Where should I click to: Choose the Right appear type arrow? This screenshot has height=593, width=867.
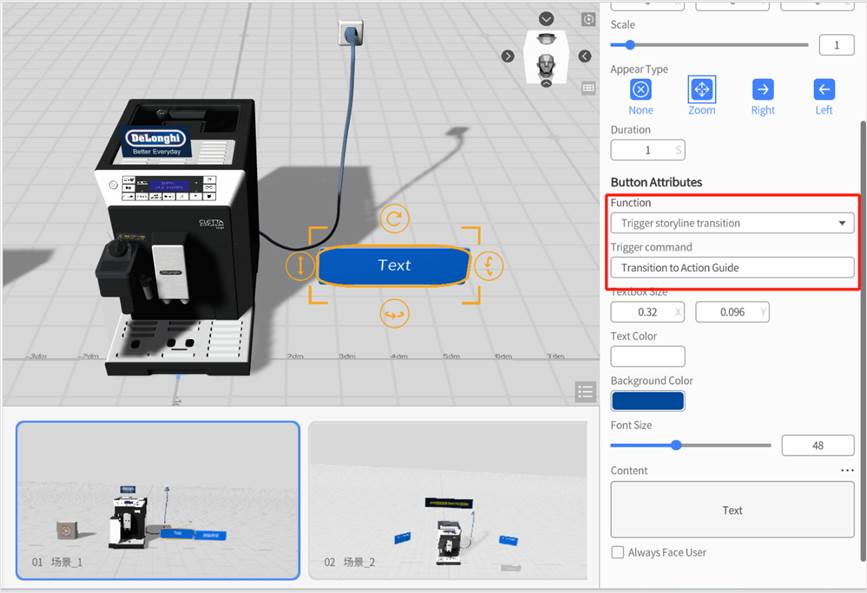click(762, 90)
